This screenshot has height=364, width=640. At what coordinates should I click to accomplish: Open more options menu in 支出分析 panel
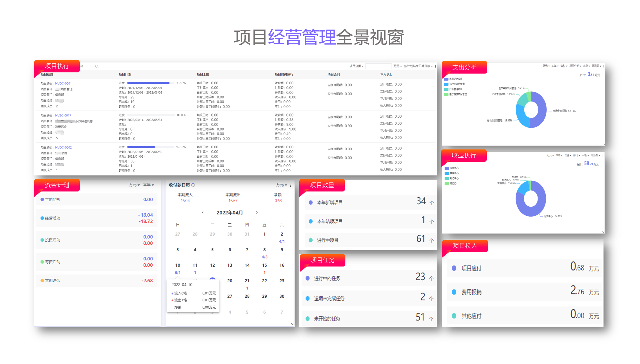603,66
